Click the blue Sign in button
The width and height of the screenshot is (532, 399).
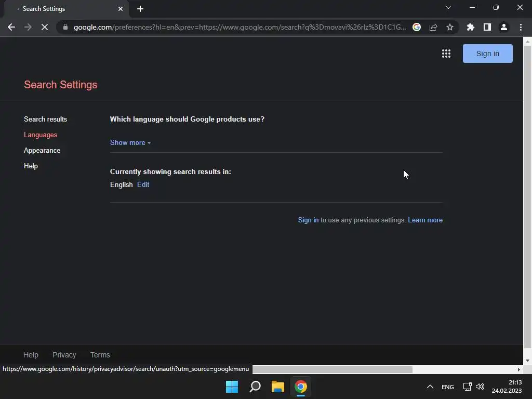tap(487, 54)
